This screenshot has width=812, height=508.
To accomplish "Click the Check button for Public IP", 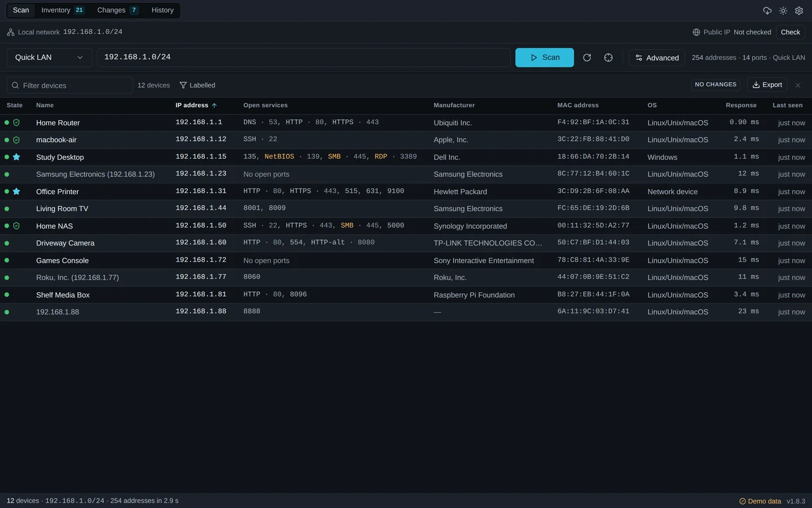I will (x=791, y=32).
